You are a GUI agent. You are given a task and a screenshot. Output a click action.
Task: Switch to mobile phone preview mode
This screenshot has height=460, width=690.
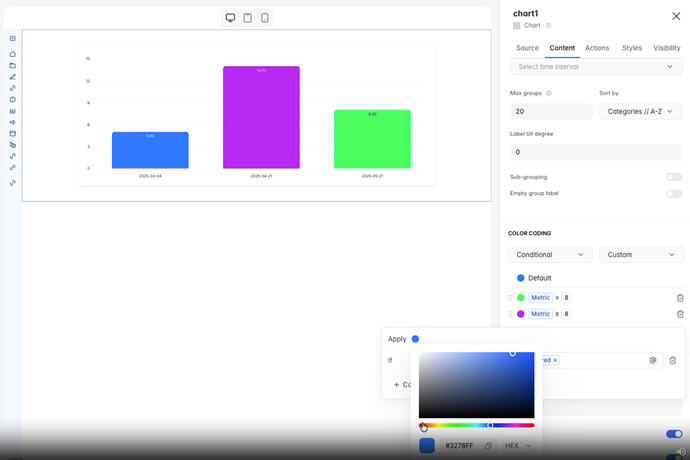tap(264, 18)
